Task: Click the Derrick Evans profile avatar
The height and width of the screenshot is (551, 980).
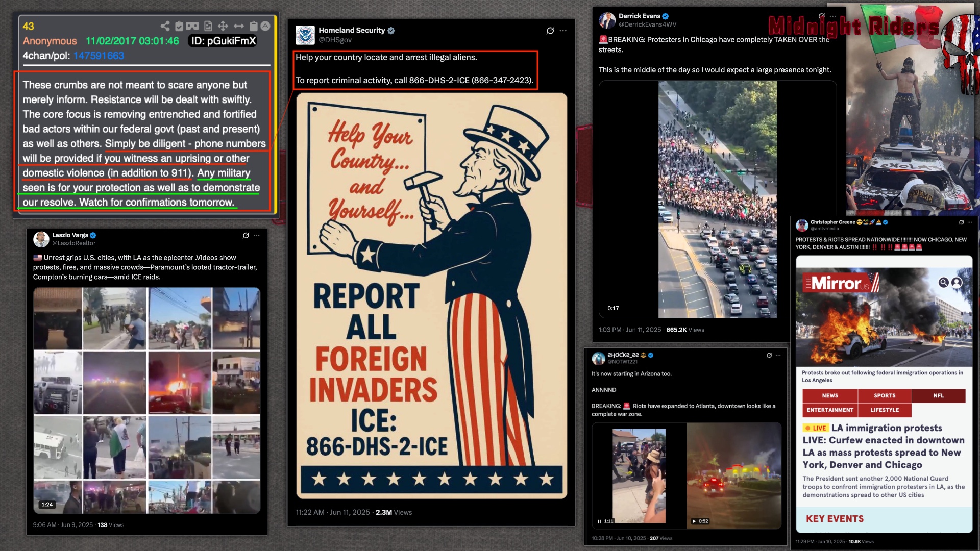Action: coord(607,20)
